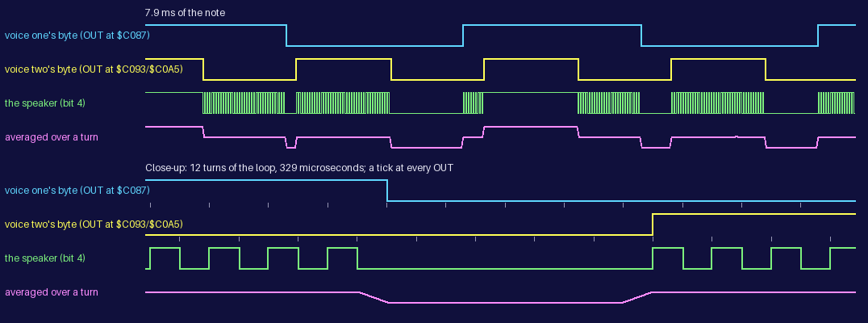Click close-up yellow "voice two's byte (OUT at $C093/$C0A5)" label
868x323 pixels.
(x=94, y=224)
